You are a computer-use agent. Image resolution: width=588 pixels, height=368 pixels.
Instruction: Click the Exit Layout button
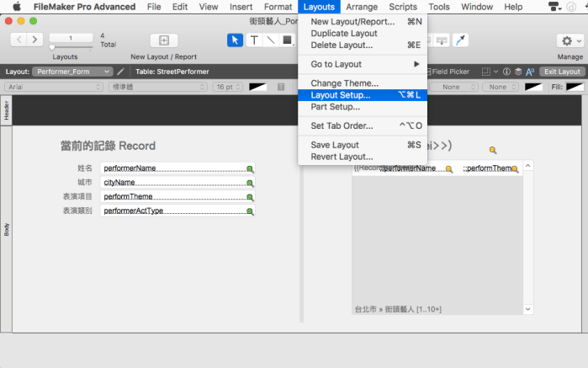(x=562, y=72)
